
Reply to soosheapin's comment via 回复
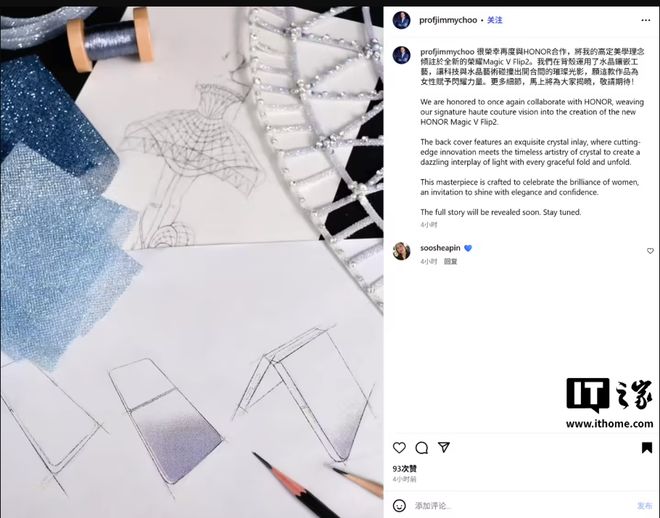(450, 261)
